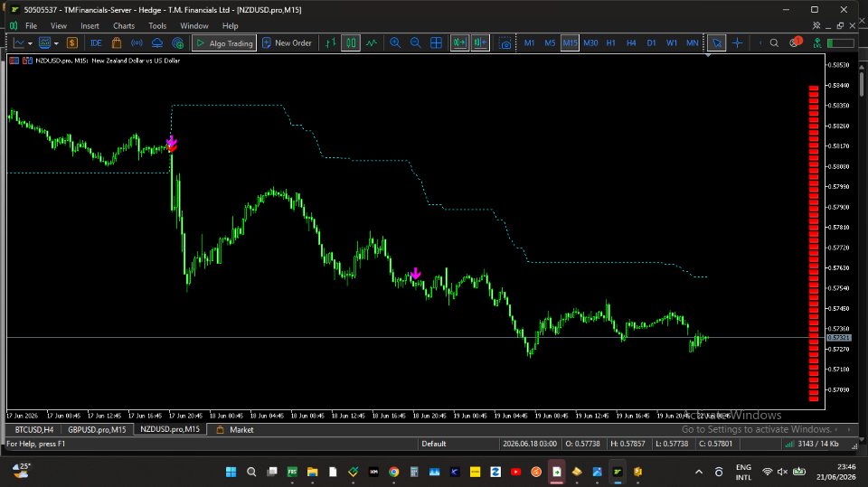
Task: Select the NZDUSD.pro,M15 chart tab
Action: coord(170,429)
